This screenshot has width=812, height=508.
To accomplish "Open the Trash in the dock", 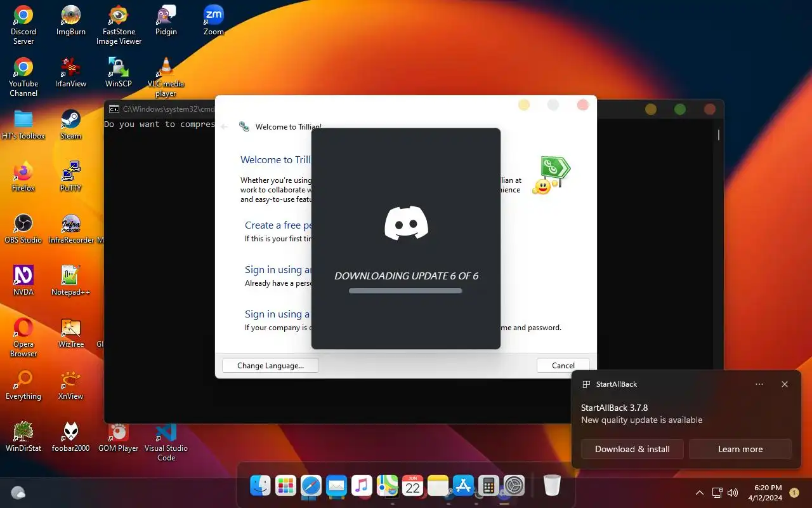I will (x=552, y=486).
